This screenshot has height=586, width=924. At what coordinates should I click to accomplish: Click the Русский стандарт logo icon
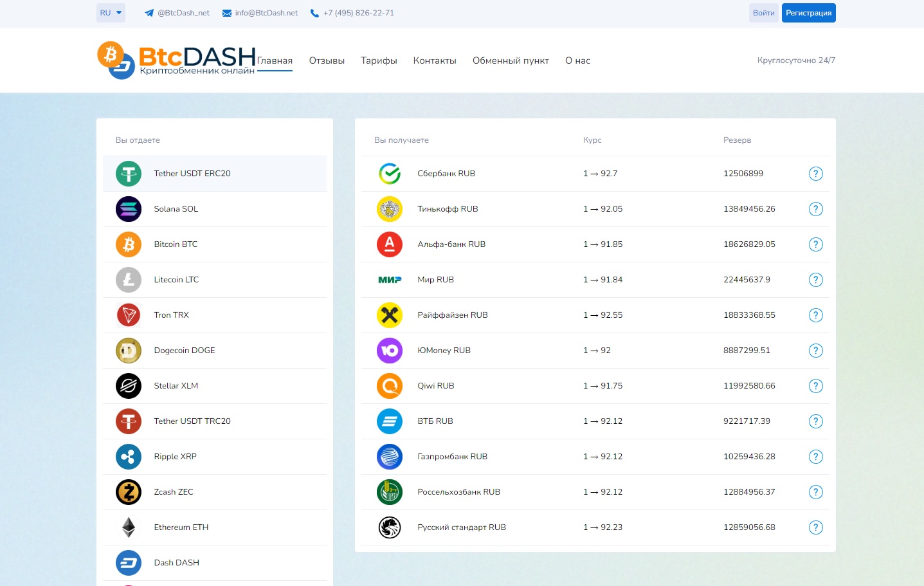click(390, 527)
